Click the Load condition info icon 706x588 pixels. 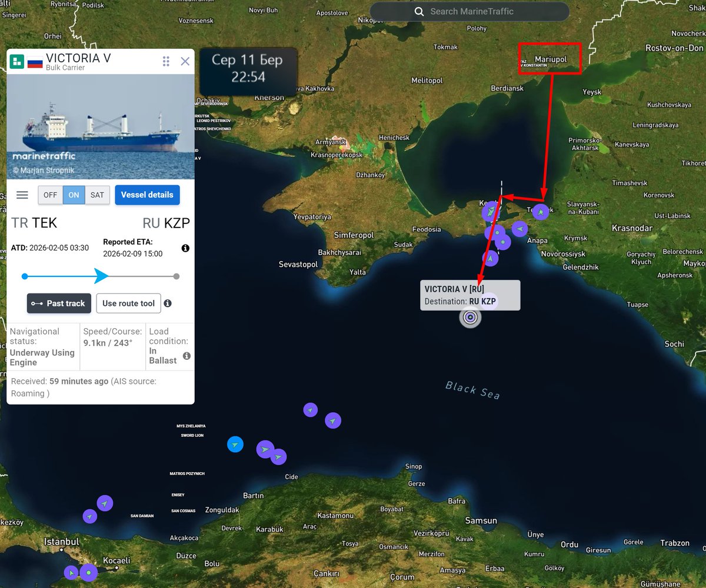[x=187, y=356]
